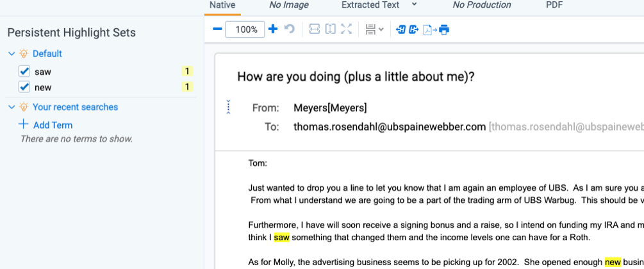Zoom in with the plus icon
Screen dimensions: 644x269
(273, 29)
